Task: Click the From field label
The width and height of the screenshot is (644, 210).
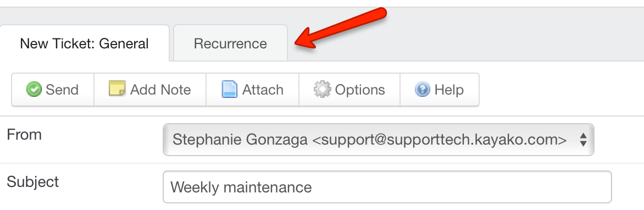Action: tap(24, 134)
